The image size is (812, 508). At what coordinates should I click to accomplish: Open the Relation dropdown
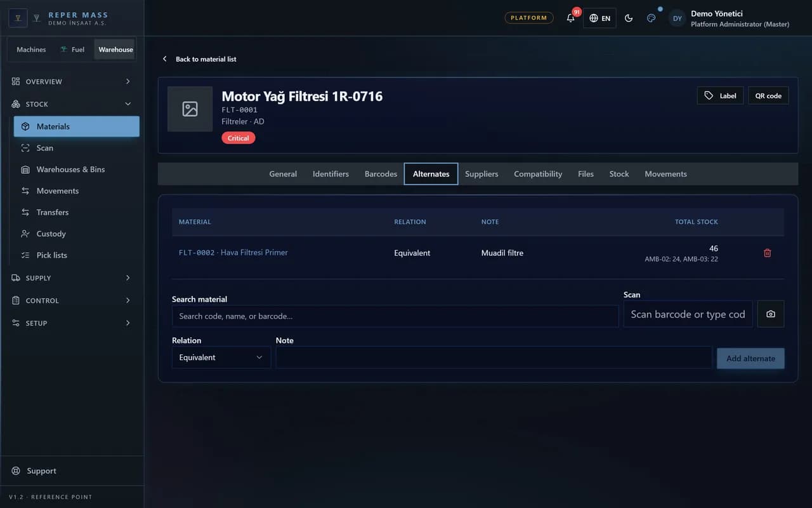pos(221,358)
